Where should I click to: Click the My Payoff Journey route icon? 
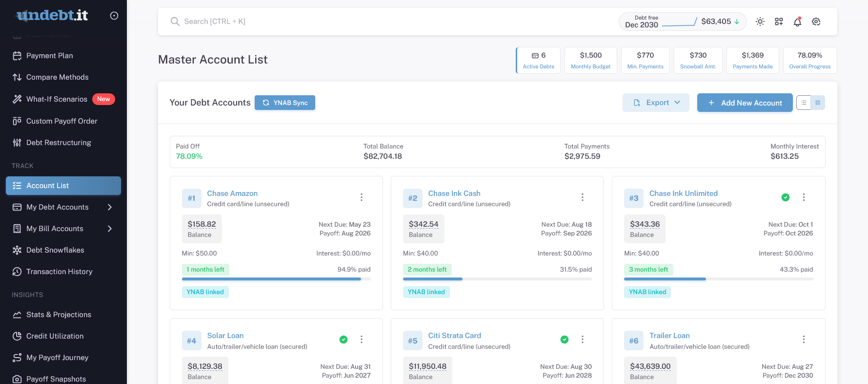click(17, 358)
